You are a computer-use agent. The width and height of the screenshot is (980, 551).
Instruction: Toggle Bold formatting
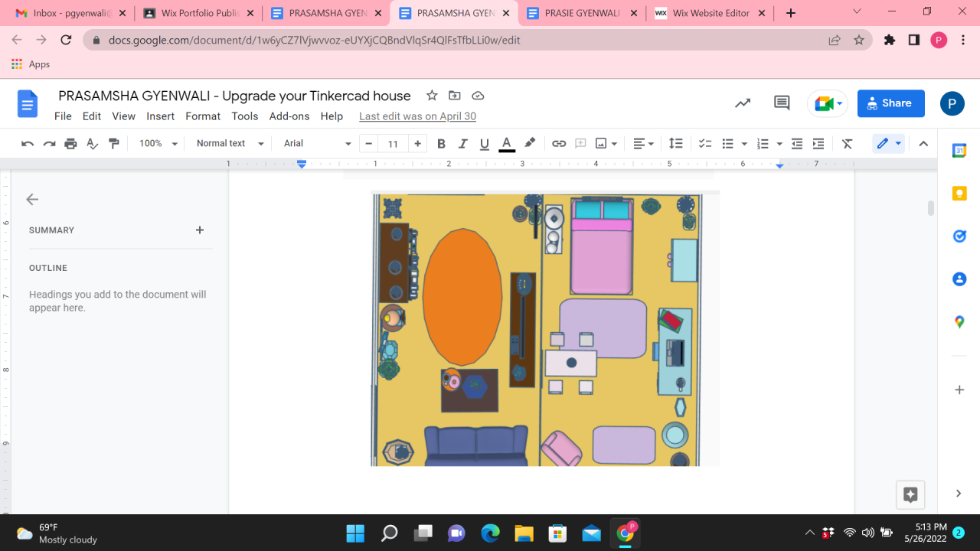click(x=441, y=144)
